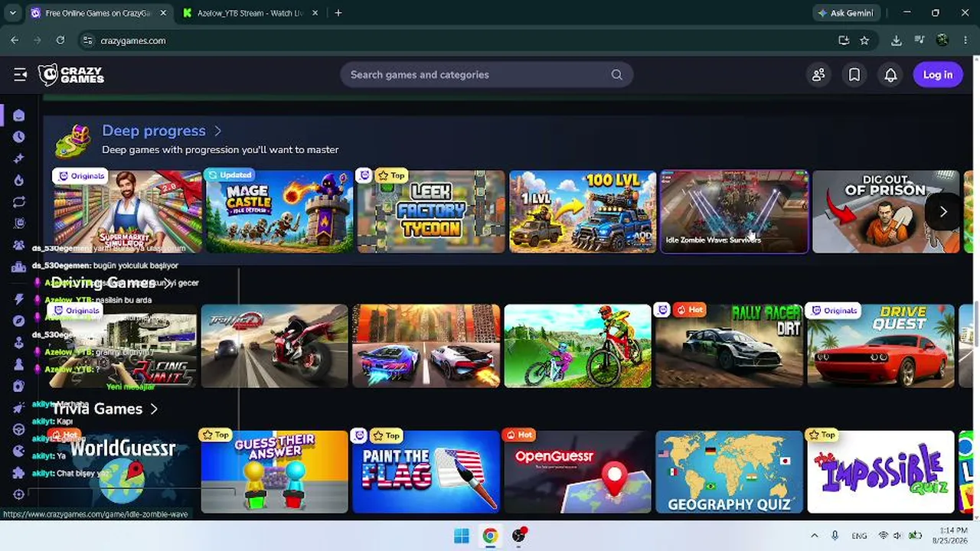Image resolution: width=980 pixels, height=551 pixels.
Task: Click the Install app icon in address bar
Action: (844, 41)
